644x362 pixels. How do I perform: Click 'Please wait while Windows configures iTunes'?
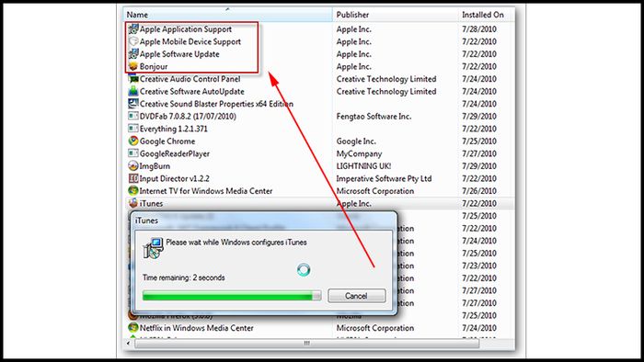[236, 243]
